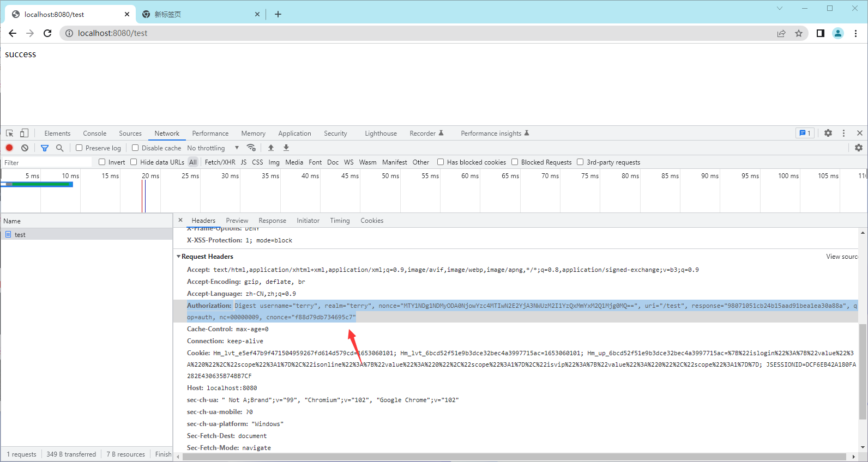Image resolution: width=868 pixels, height=462 pixels.
Task: Click the network timeline overview bar
Action: (37, 184)
